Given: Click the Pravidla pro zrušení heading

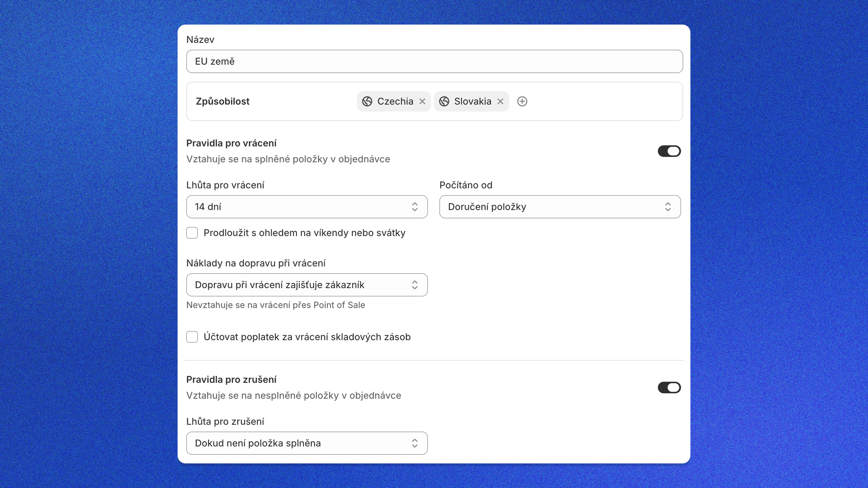Looking at the screenshot, I should click(x=231, y=380).
